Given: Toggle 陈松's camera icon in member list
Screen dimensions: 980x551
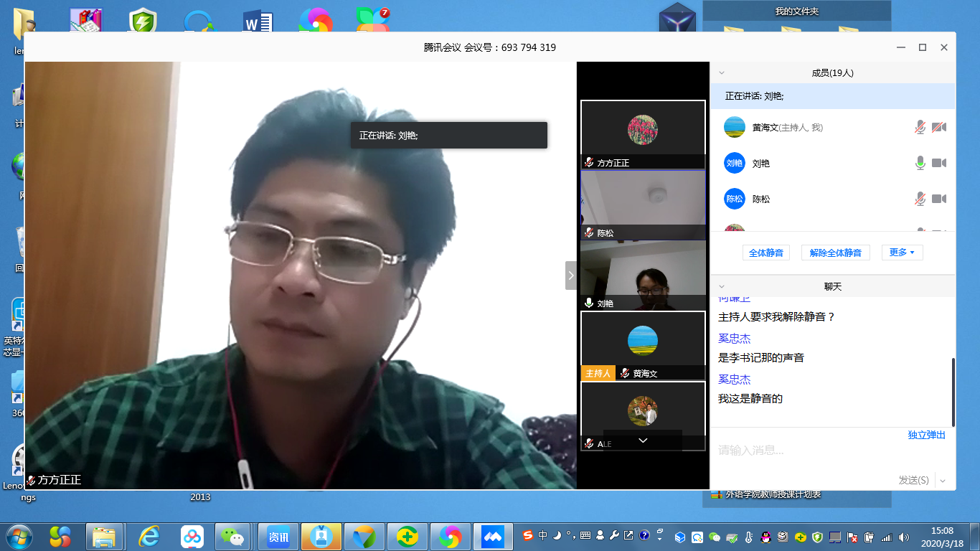Looking at the screenshot, I should [x=938, y=199].
